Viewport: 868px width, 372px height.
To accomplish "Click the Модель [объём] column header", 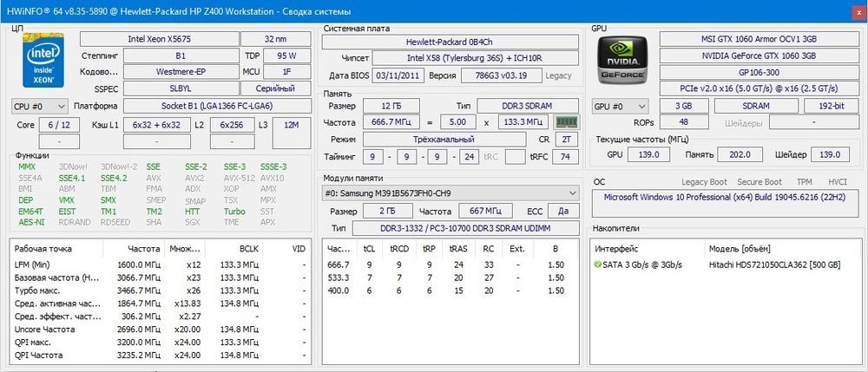I will pyautogui.click(x=740, y=249).
